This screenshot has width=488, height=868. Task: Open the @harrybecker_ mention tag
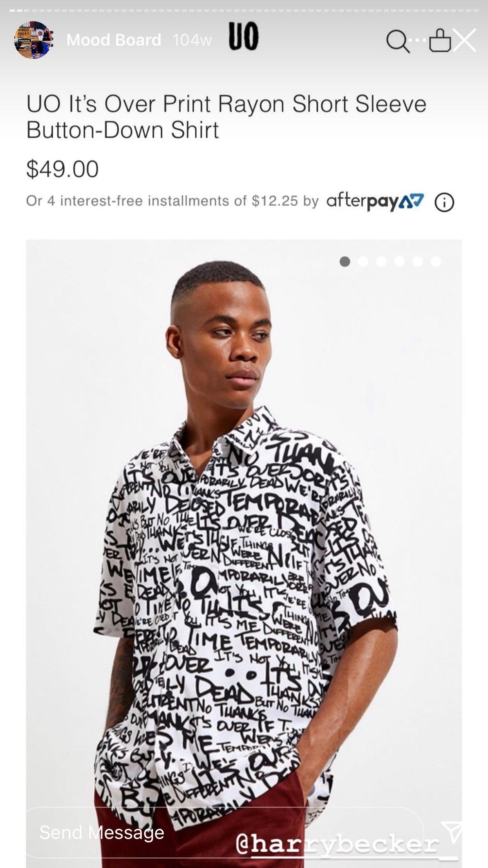pyautogui.click(x=346, y=844)
